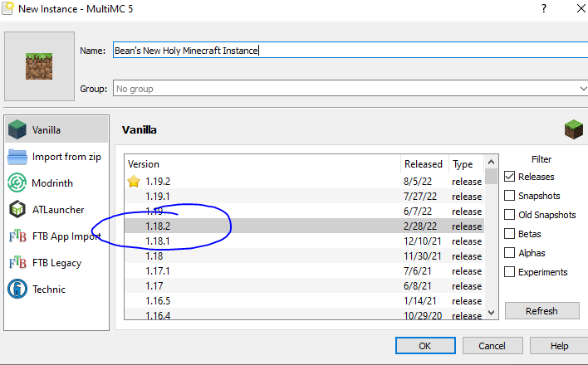
Task: Enable the Experiments filter checkbox
Action: coord(509,272)
